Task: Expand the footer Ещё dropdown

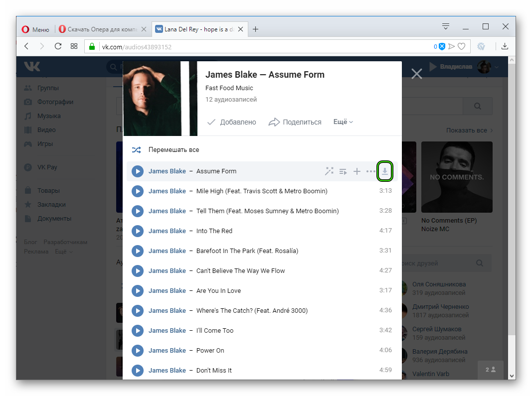Action: click(64, 252)
